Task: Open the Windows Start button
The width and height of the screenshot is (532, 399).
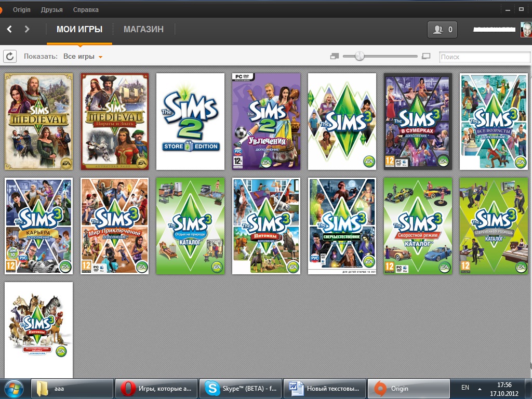Action: point(14,389)
